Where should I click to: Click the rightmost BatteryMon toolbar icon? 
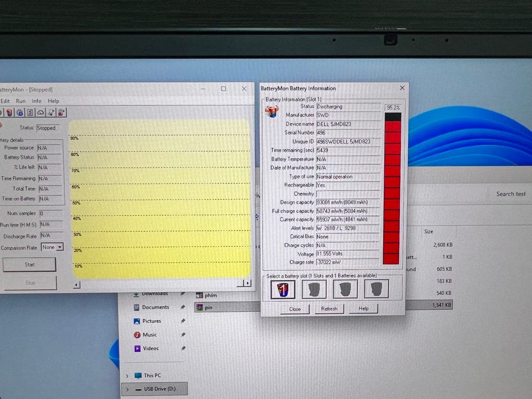(62, 113)
